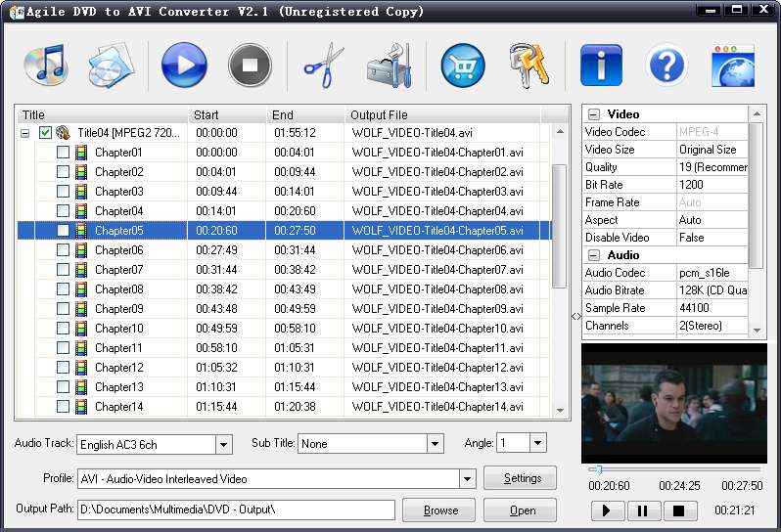Click the keys register icon

[529, 66]
